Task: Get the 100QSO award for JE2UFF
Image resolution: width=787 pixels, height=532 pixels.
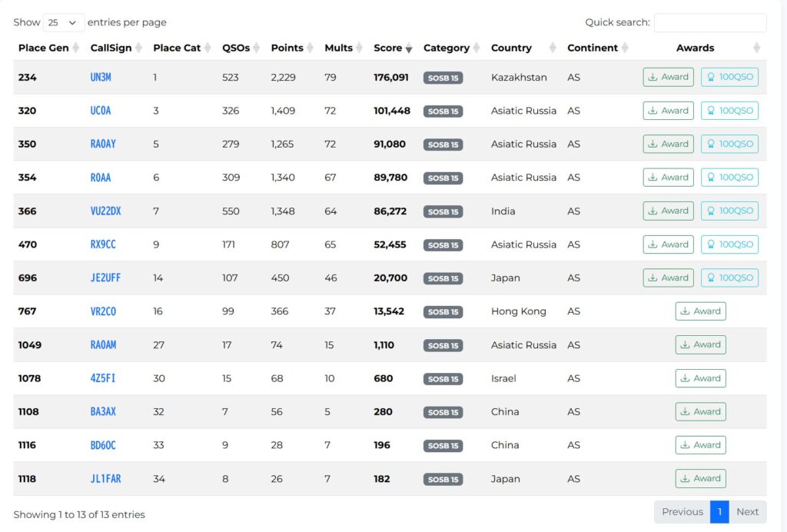Action: [x=730, y=278]
